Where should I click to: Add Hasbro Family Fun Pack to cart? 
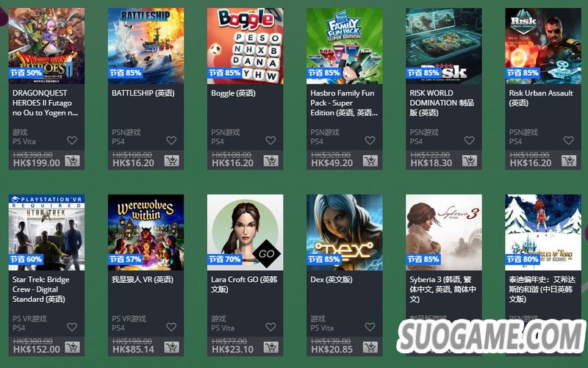(x=370, y=161)
